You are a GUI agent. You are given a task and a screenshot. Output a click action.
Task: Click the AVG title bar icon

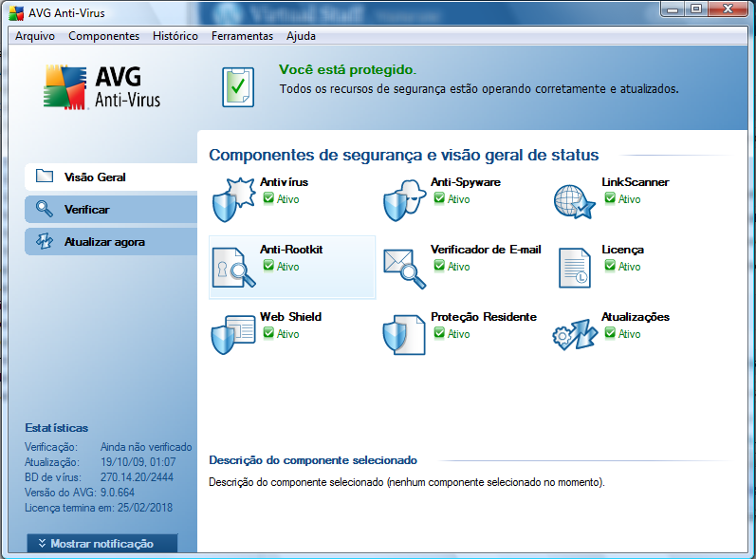point(16,13)
